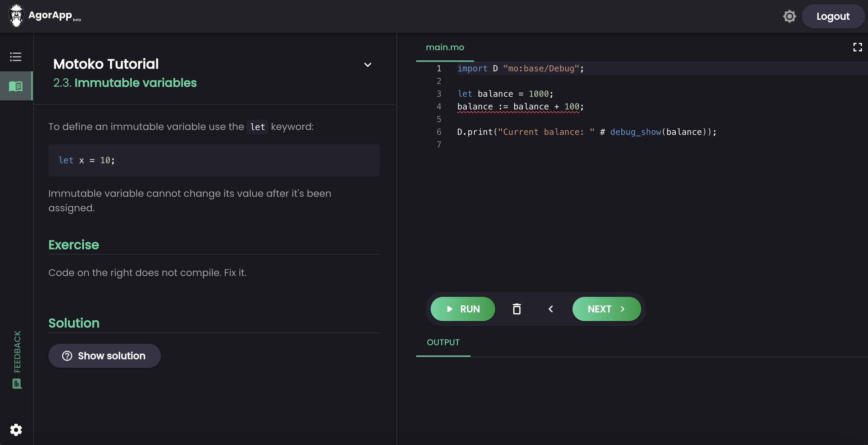868x445 pixels.
Task: Click the D.print line in editor
Action: pos(587,132)
